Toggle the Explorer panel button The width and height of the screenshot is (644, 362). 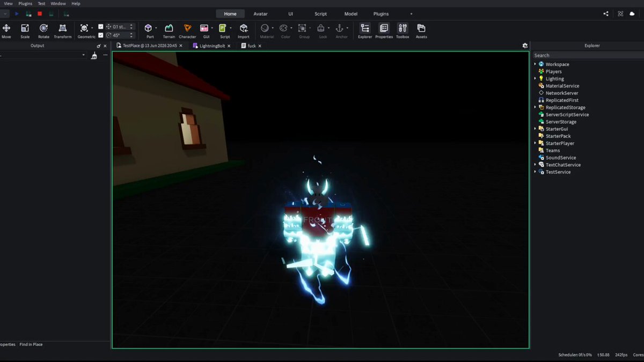pyautogui.click(x=365, y=31)
